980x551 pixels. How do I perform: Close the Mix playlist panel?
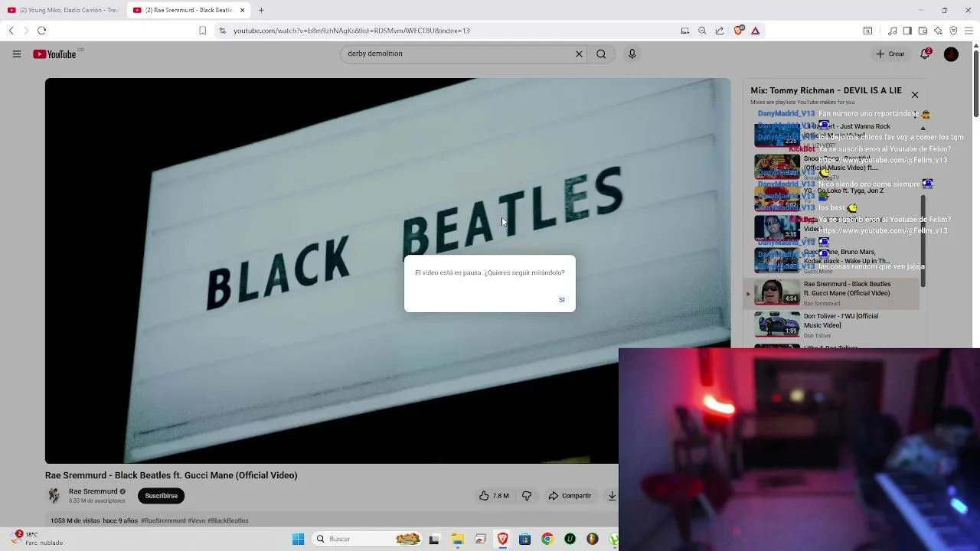coord(914,95)
